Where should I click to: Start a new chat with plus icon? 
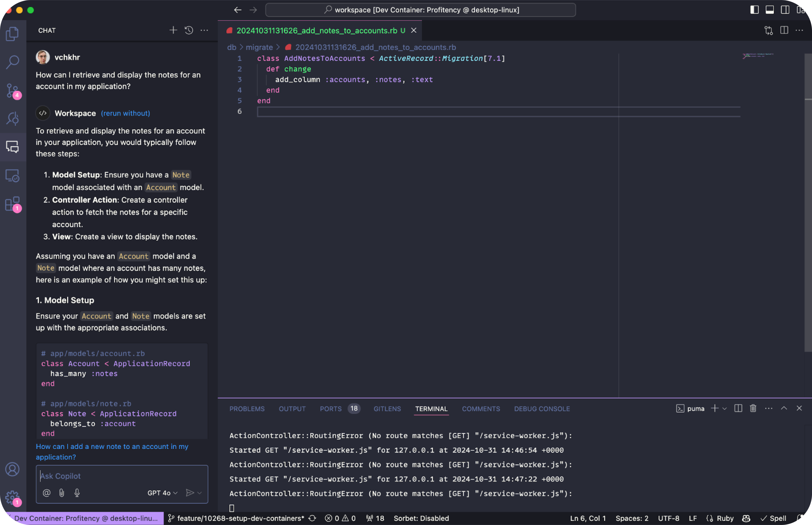173,30
